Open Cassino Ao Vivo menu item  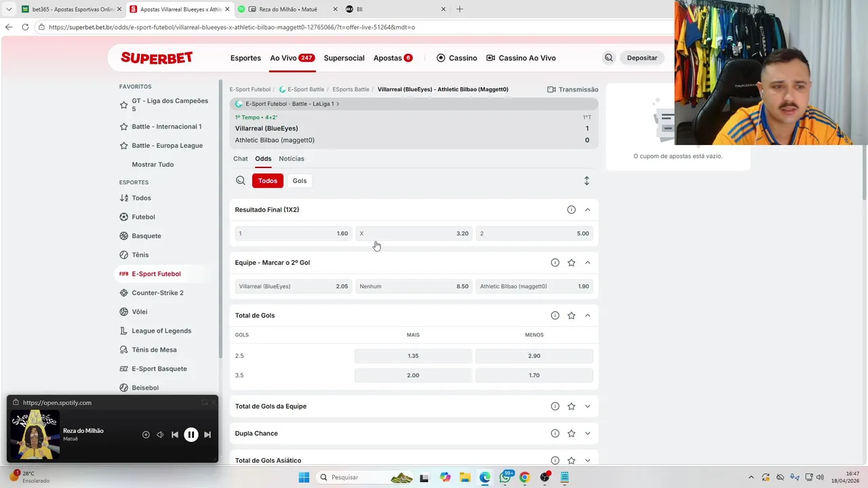tap(521, 58)
